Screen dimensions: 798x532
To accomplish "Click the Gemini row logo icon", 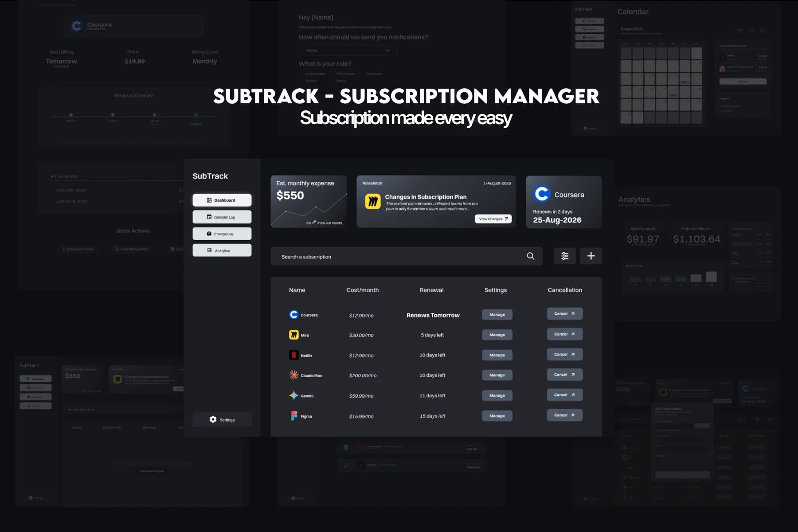I will coord(293,395).
